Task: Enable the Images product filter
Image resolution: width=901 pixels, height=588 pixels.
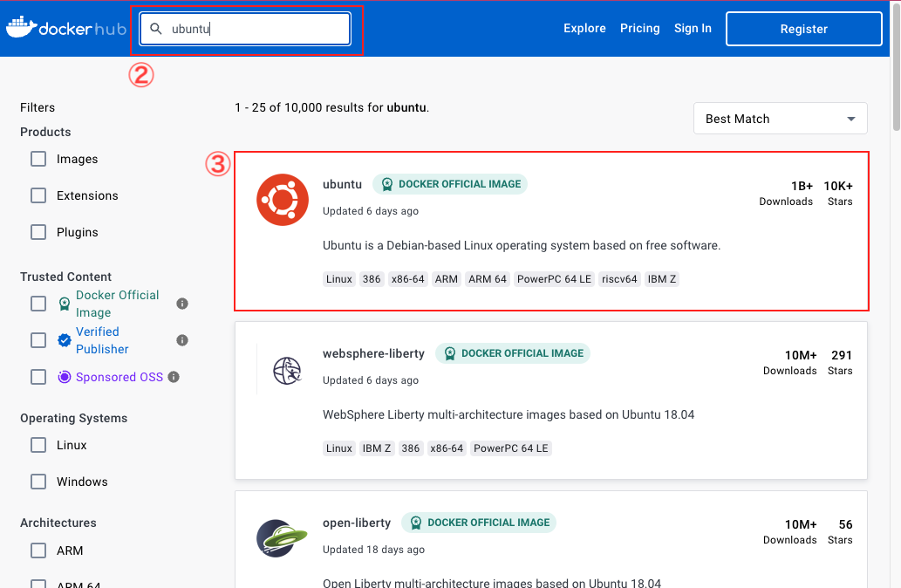Action: point(38,159)
